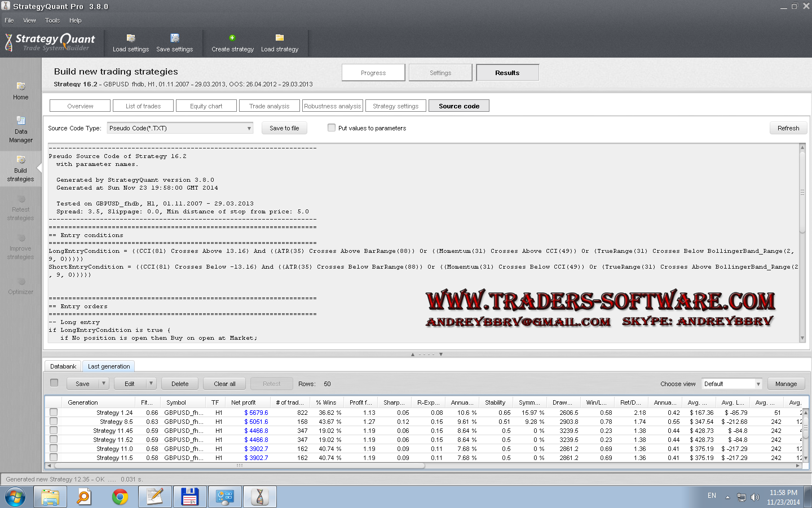Click the Load settings toolbar icon

[131, 38]
